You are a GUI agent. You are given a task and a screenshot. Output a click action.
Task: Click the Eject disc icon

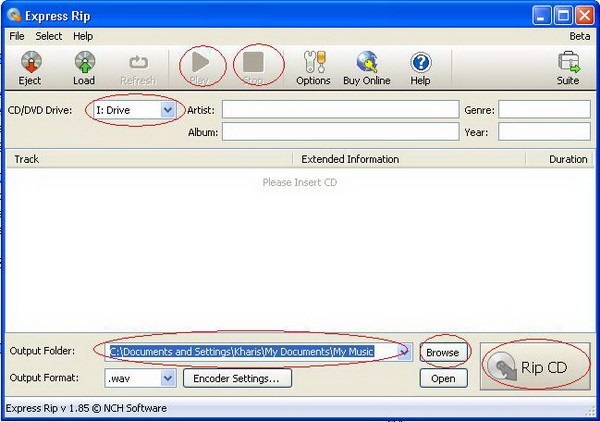coord(31,62)
